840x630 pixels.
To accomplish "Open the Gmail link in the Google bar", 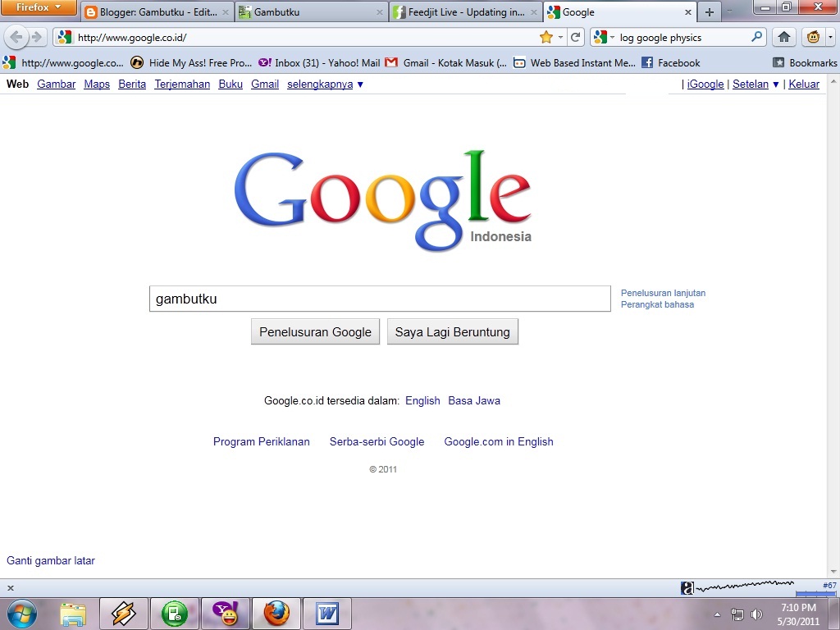I will [x=265, y=84].
